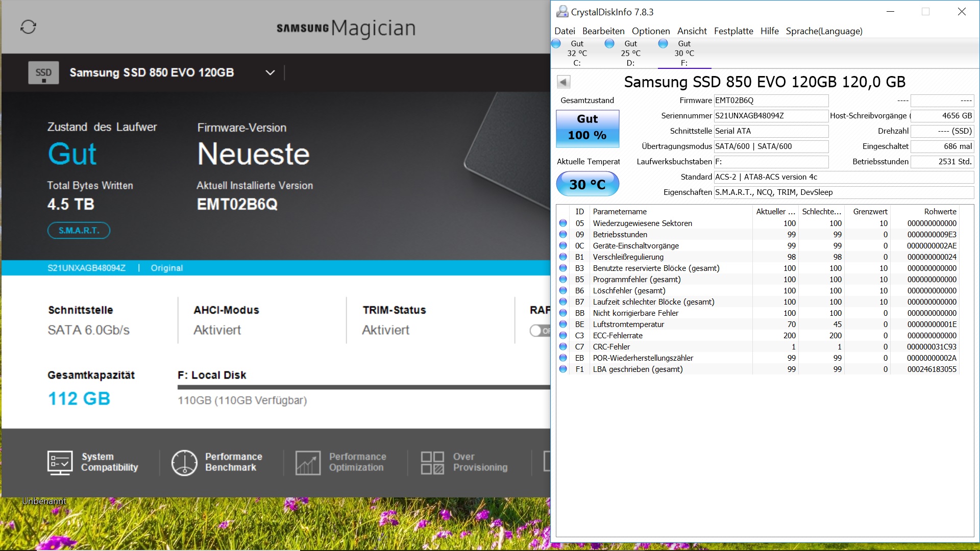The image size is (980, 551).
Task: Open the Festplatte menu
Action: 733,31
